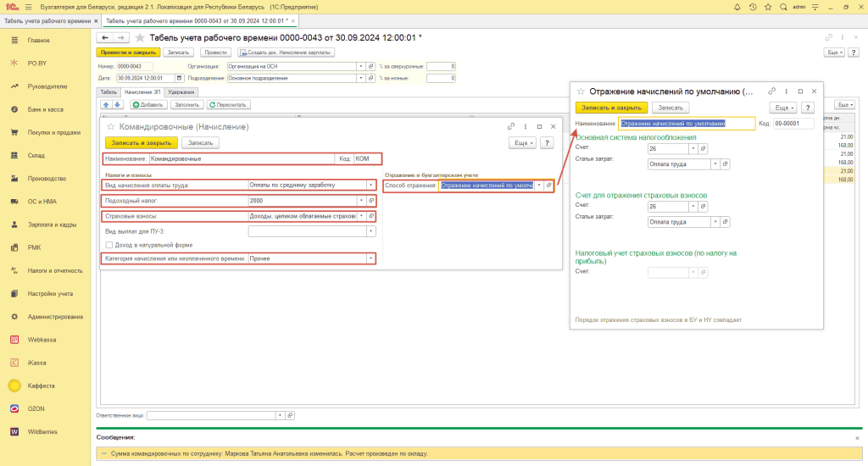Move row down in Начисление ЗП table

pyautogui.click(x=117, y=104)
